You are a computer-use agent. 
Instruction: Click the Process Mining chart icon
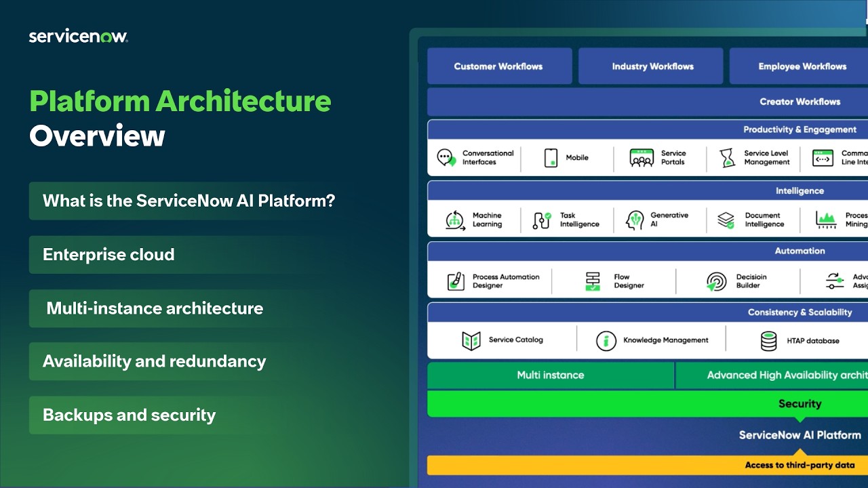[x=826, y=220]
